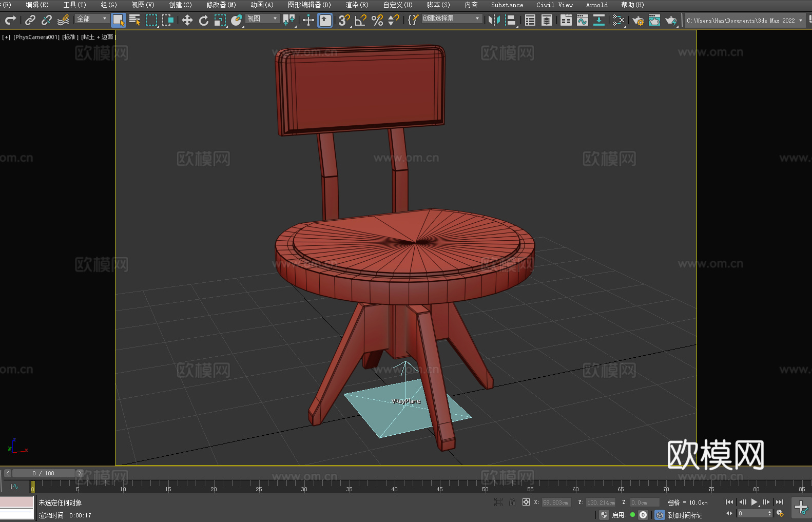Open Rendered Frame Window icon
Image resolution: width=812 pixels, height=522 pixels.
(654, 20)
